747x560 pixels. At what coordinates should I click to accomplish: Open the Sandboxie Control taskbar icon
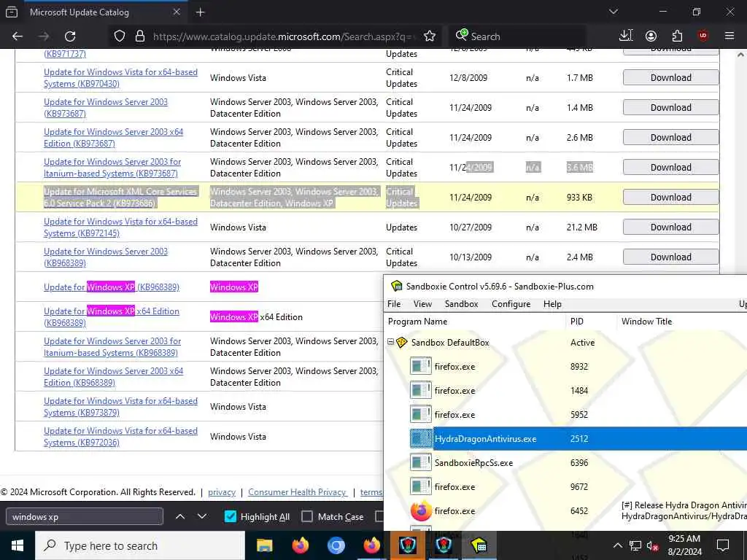[479, 545]
